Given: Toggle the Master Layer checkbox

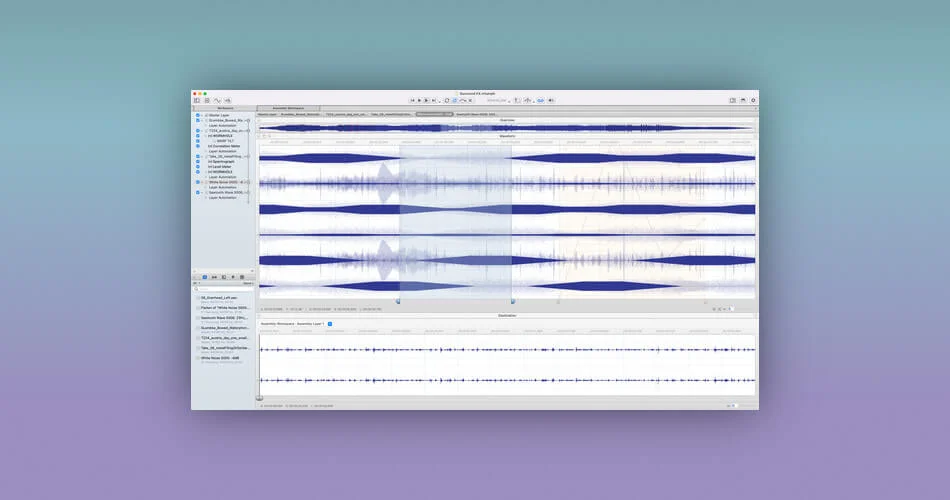Looking at the screenshot, I should click(x=198, y=115).
